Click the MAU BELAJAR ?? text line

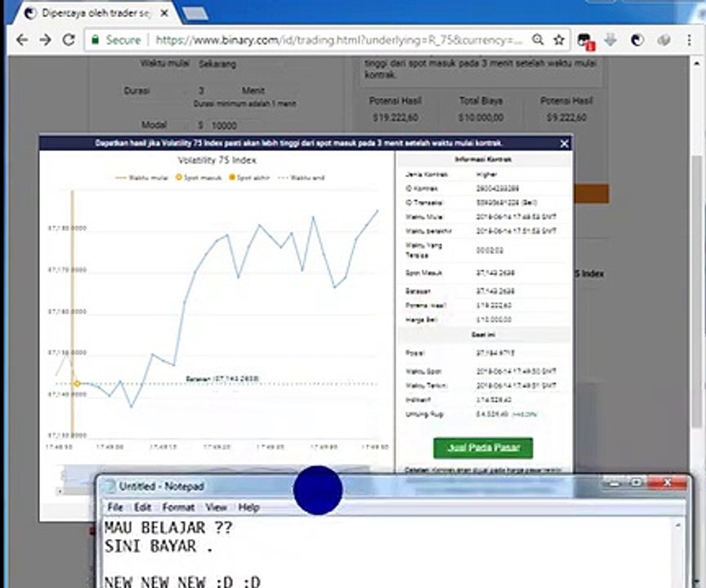168,528
